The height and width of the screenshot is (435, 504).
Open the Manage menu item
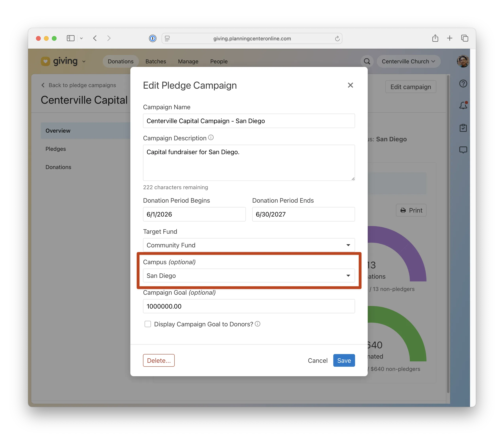[188, 61]
